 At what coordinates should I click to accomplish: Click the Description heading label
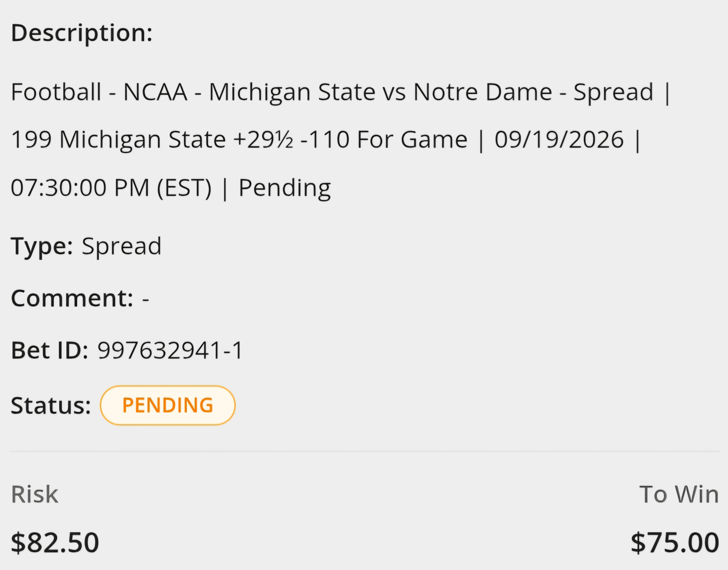pos(82,34)
